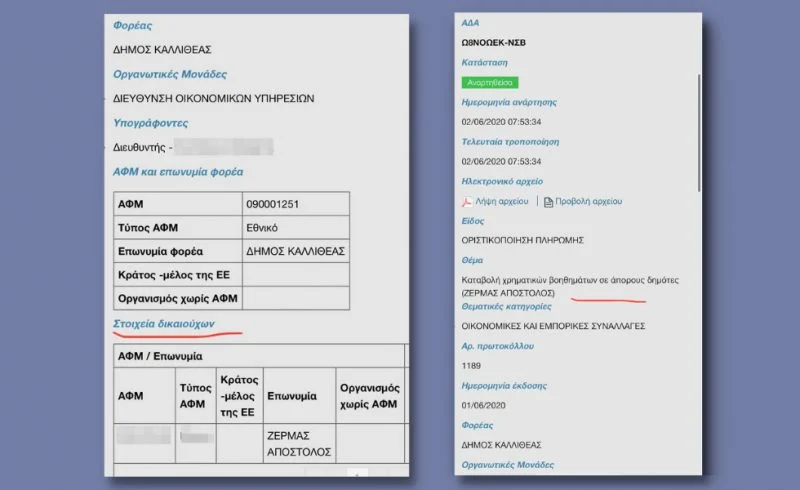Click the document preview icon
The image size is (800, 490).
click(548, 201)
